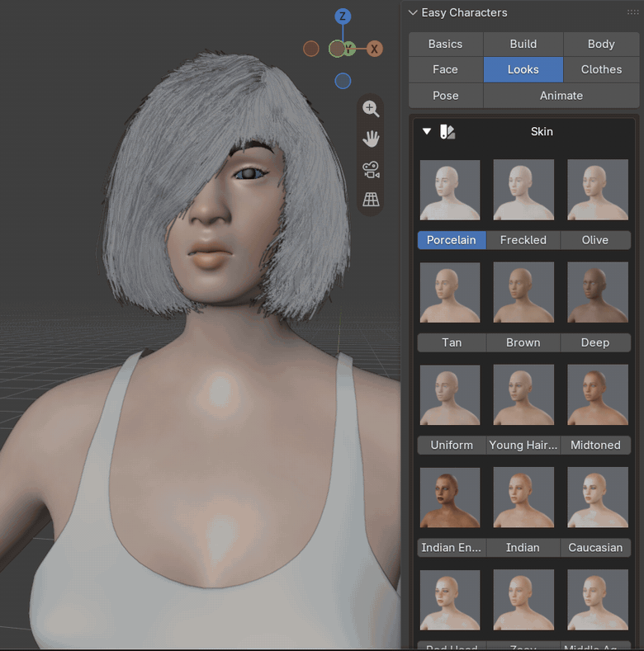The width and height of the screenshot is (644, 651).
Task: Select the Brown skin button
Action: point(523,342)
